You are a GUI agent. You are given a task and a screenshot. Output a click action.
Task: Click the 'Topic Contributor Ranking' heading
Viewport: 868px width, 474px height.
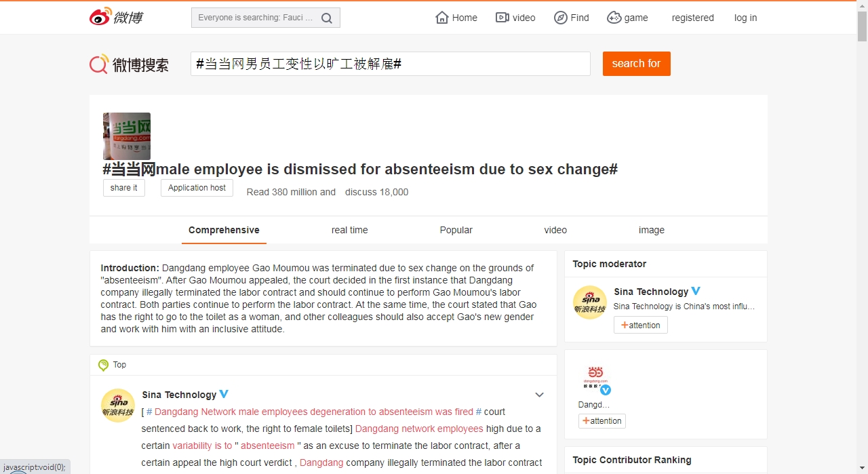coord(632,460)
